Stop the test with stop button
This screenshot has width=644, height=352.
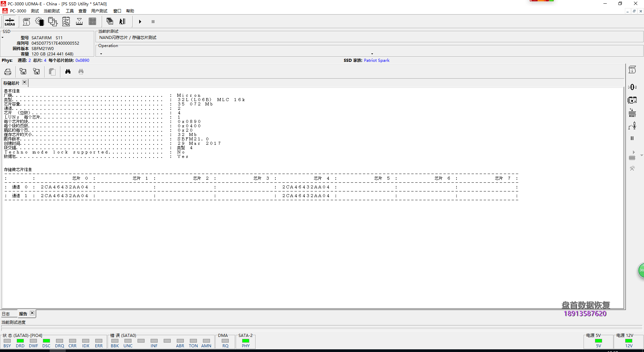pyautogui.click(x=153, y=22)
